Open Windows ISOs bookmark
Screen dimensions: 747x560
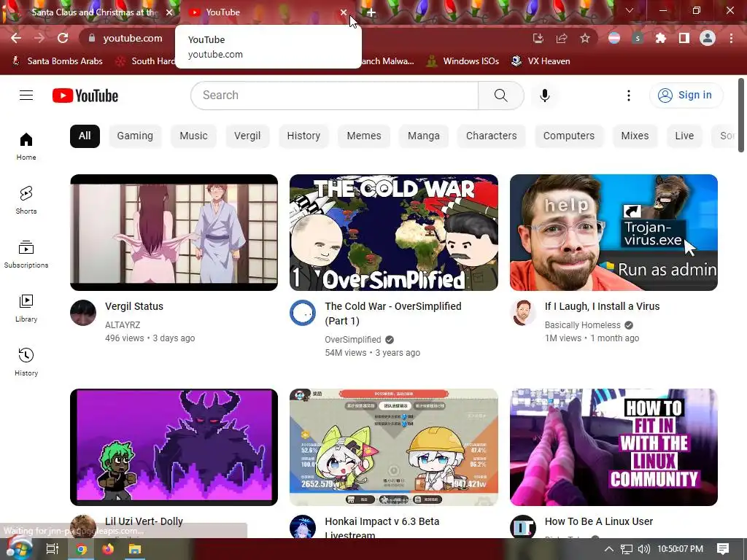462,61
